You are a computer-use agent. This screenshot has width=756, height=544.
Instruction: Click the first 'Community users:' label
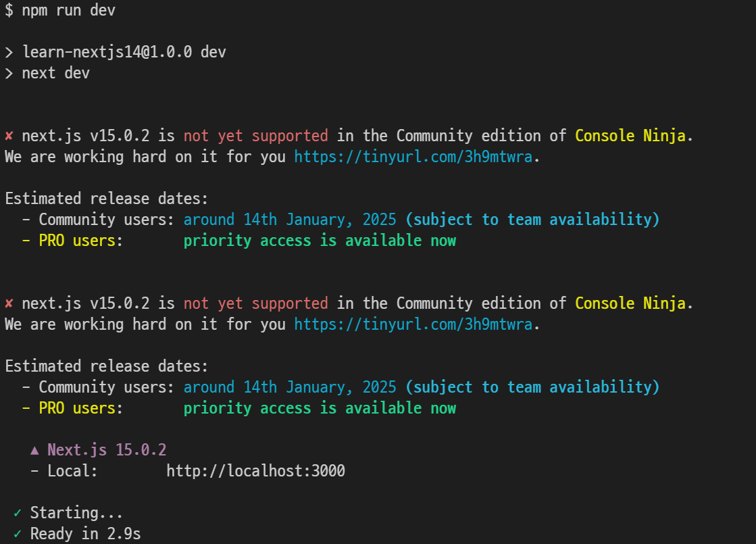[x=107, y=220]
